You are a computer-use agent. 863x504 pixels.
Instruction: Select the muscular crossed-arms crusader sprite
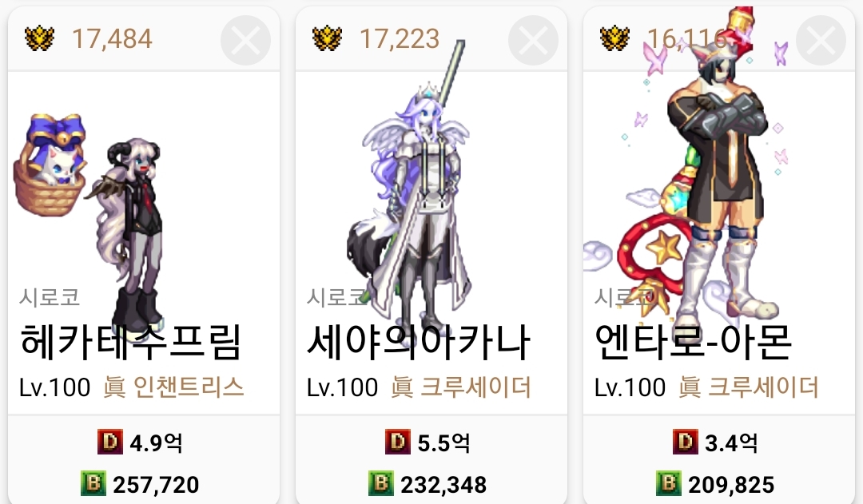(715, 181)
